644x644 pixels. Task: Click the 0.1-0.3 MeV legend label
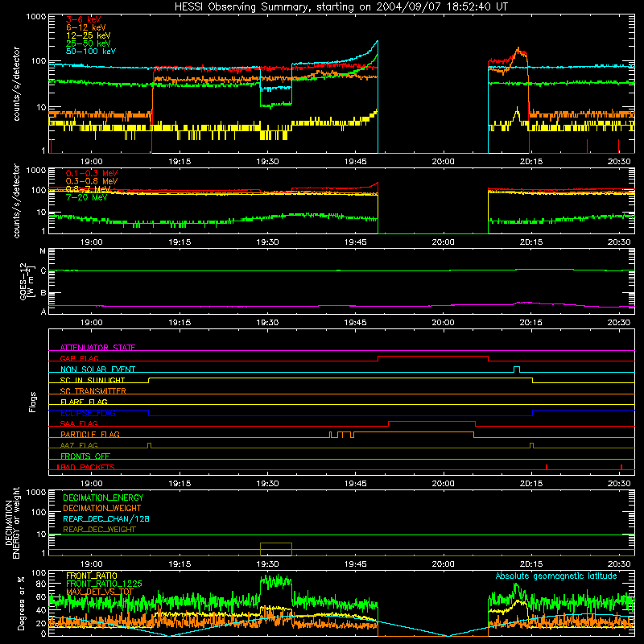pyautogui.click(x=92, y=173)
